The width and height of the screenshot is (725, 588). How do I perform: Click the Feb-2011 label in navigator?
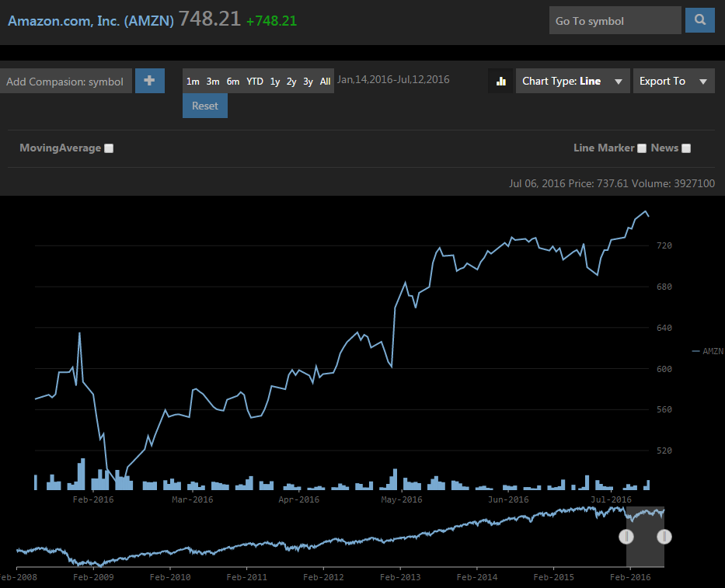pyautogui.click(x=246, y=577)
